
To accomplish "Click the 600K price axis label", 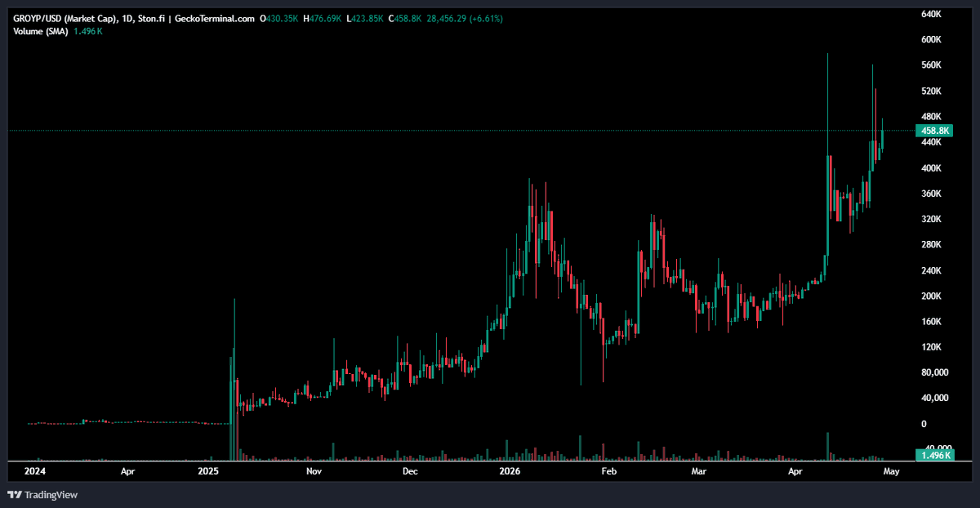I will coord(932,39).
